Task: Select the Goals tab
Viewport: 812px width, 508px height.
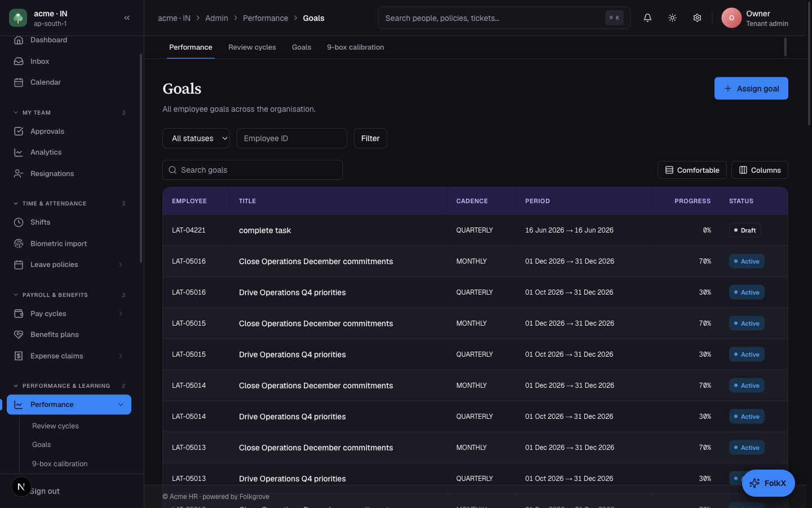Action: (302, 47)
